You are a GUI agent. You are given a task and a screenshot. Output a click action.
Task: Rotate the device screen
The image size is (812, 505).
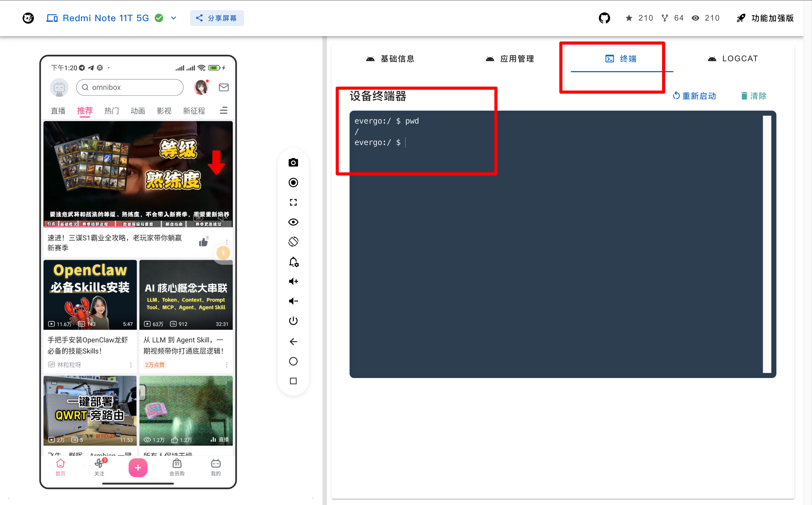click(293, 241)
